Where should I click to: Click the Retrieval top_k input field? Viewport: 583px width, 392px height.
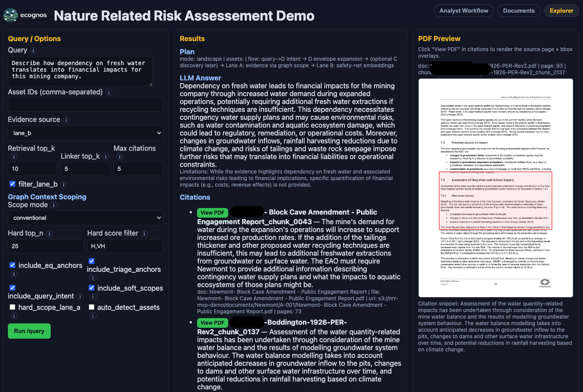32,169
